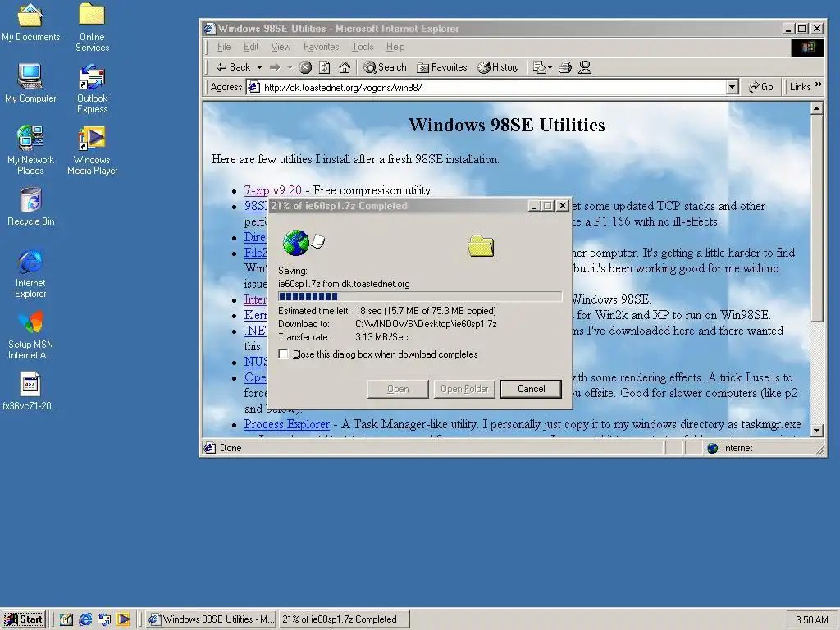Launch Media Player from quick launch
The height and width of the screenshot is (630, 840).
(123, 619)
